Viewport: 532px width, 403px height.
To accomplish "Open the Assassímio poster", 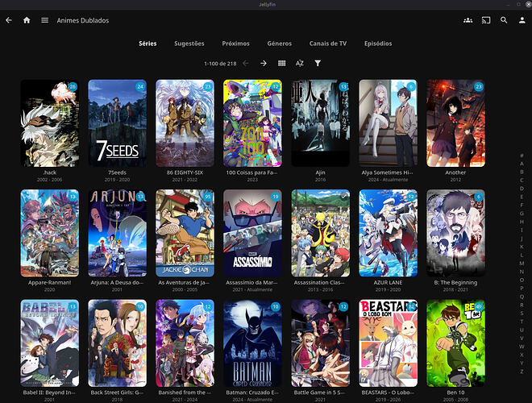I will (x=252, y=233).
